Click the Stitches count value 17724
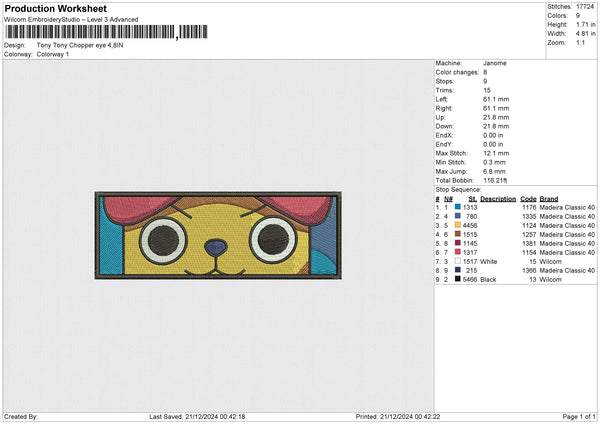600x424 pixels. click(586, 6)
